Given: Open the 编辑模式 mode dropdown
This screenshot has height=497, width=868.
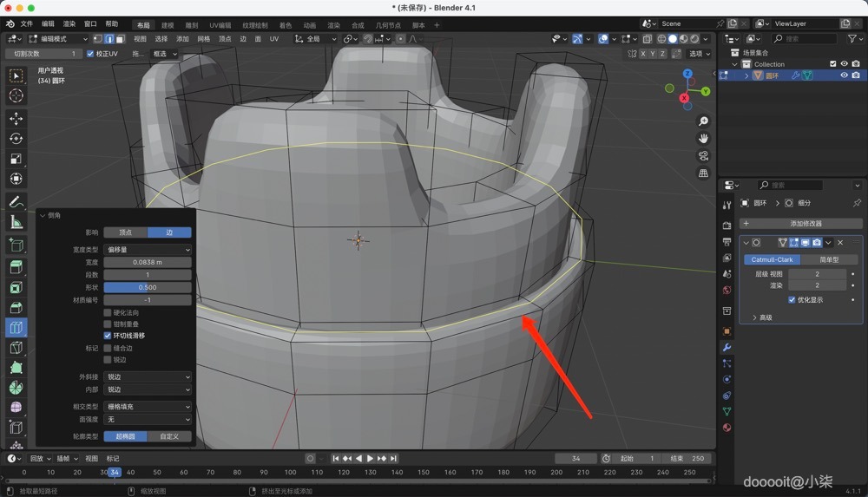Looking at the screenshot, I should tap(58, 39).
